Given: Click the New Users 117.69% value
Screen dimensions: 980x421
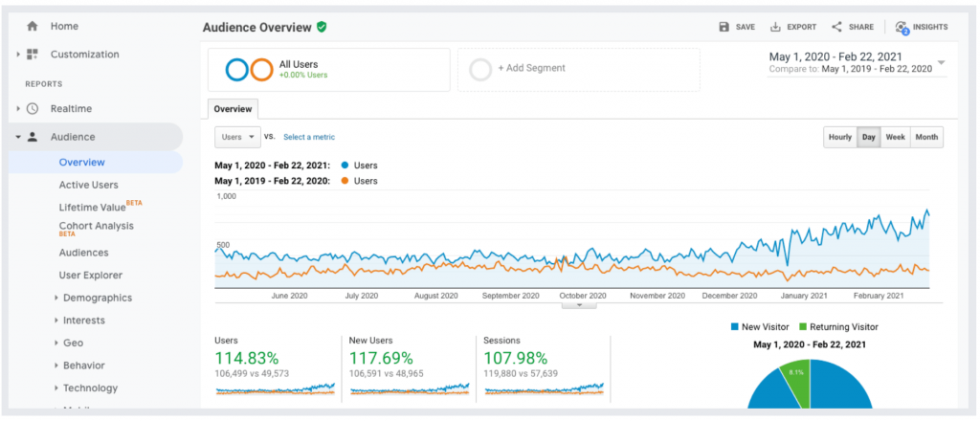Looking at the screenshot, I should click(x=381, y=358).
